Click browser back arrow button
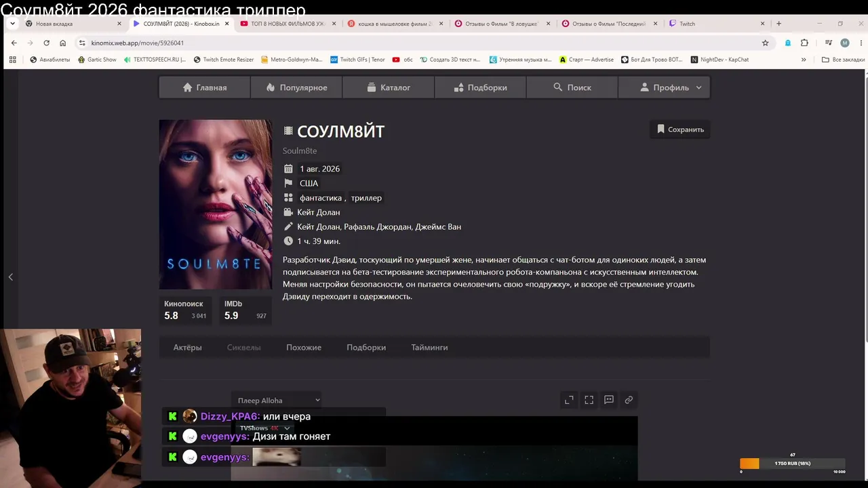The image size is (868, 488). 14,43
